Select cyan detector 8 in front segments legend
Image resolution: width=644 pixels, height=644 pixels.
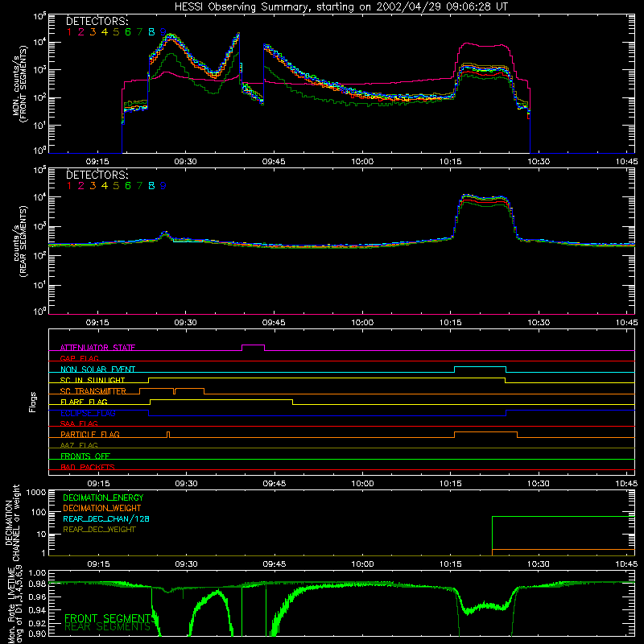[151, 32]
